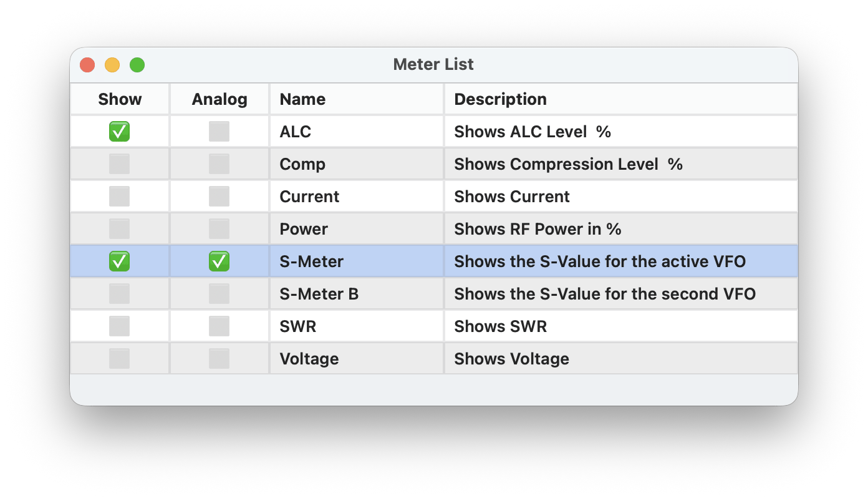The width and height of the screenshot is (868, 498).
Task: Select the S-Meter B name cell
Action: [357, 294]
